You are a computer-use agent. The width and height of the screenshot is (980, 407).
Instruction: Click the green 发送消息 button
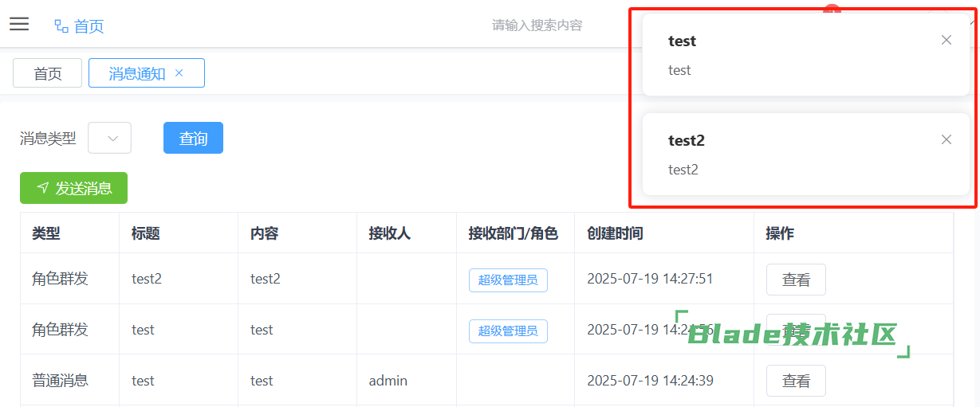click(x=73, y=188)
